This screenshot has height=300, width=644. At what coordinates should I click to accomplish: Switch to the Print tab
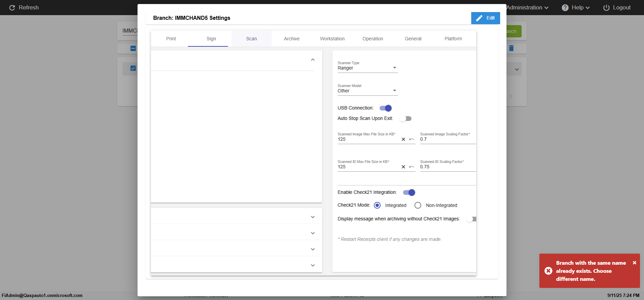point(171,39)
